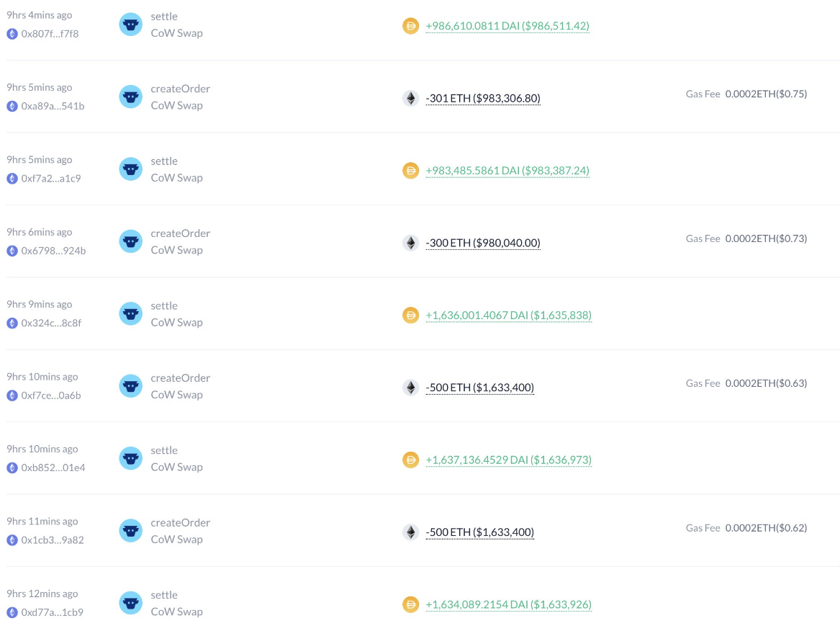Open transaction hash 0xd77a...1cb9

point(52,612)
